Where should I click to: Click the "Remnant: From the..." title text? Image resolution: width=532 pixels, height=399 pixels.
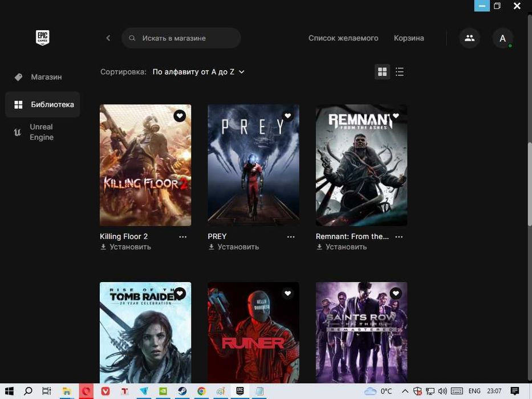(352, 237)
